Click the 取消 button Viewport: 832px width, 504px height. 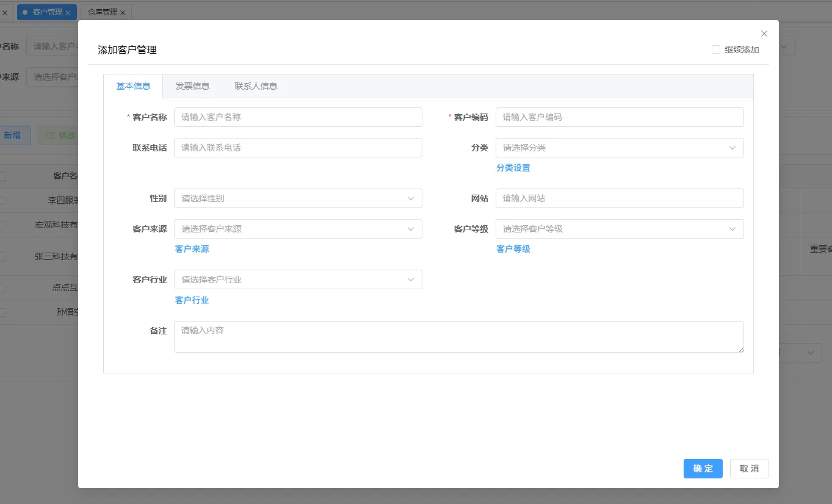tap(749, 469)
